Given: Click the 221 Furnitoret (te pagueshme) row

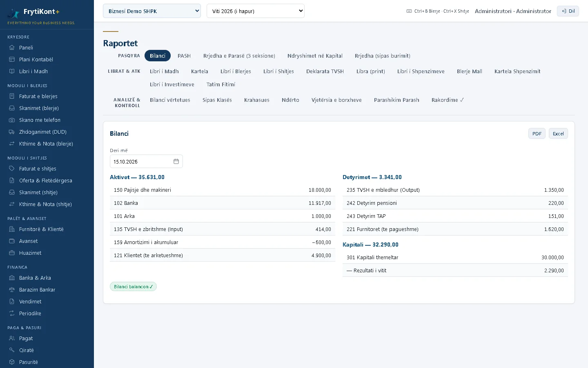Looking at the screenshot, I should 455,229.
